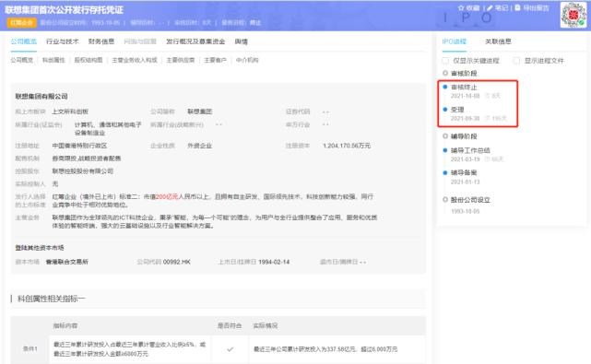Click the 笔记 notes text button
Image resolution: width=591 pixels, height=364 pixels.
click(x=502, y=8)
